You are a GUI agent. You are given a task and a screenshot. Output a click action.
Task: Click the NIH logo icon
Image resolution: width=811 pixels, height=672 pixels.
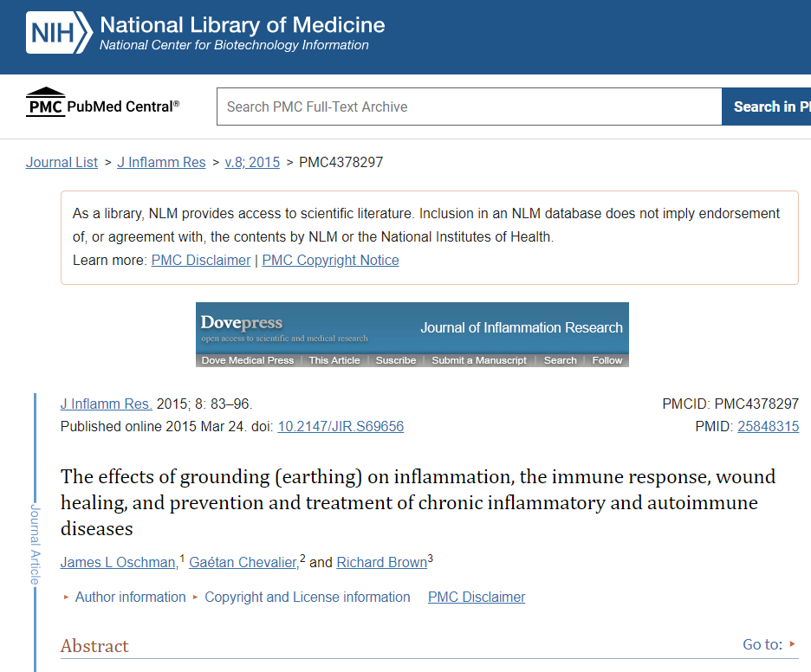(59, 33)
